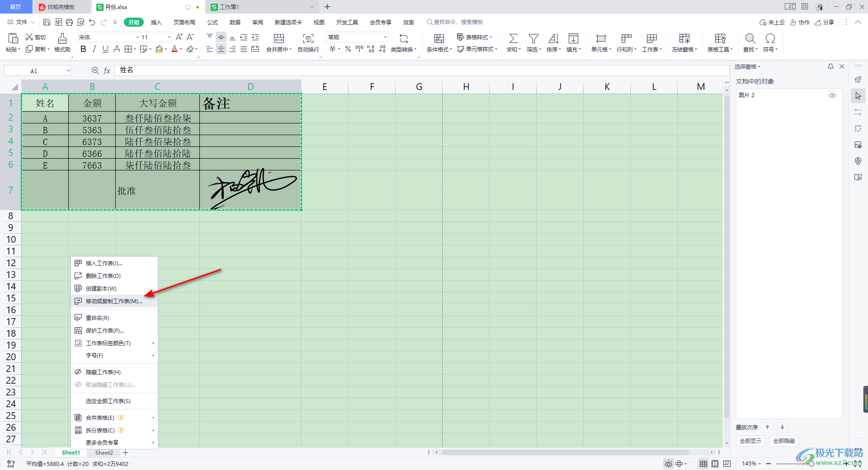The height and width of the screenshot is (470, 868).
Task: Open the 公式 (Formulas) ribbon tab
Action: click(212, 22)
